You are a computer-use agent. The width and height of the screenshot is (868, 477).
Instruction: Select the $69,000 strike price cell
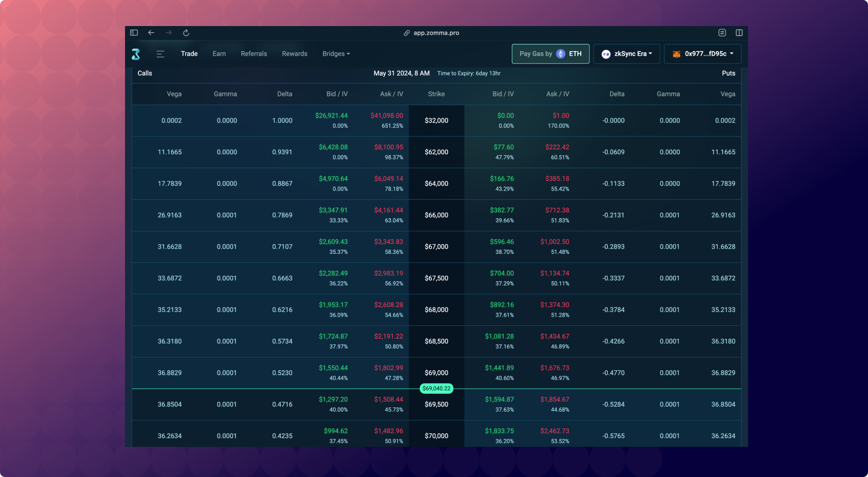pos(436,373)
